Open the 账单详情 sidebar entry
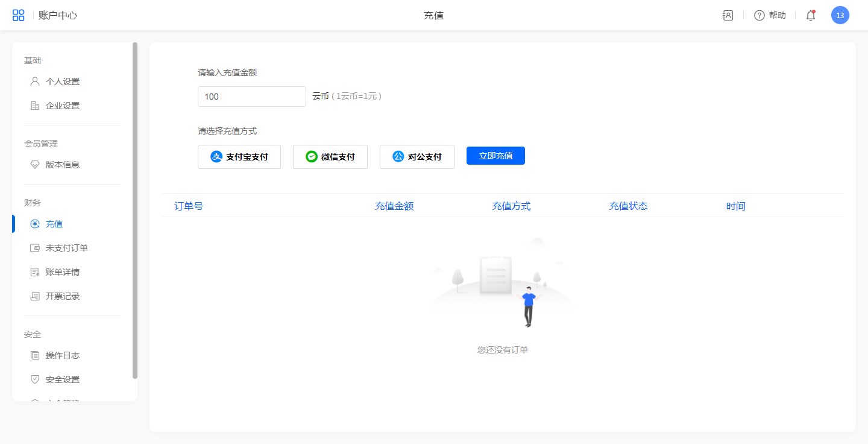The width and height of the screenshot is (868, 444). (x=63, y=272)
